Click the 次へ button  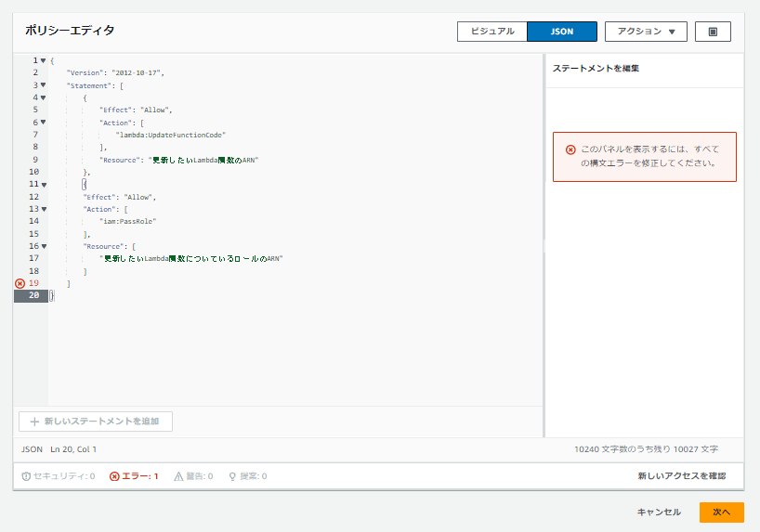click(x=721, y=513)
